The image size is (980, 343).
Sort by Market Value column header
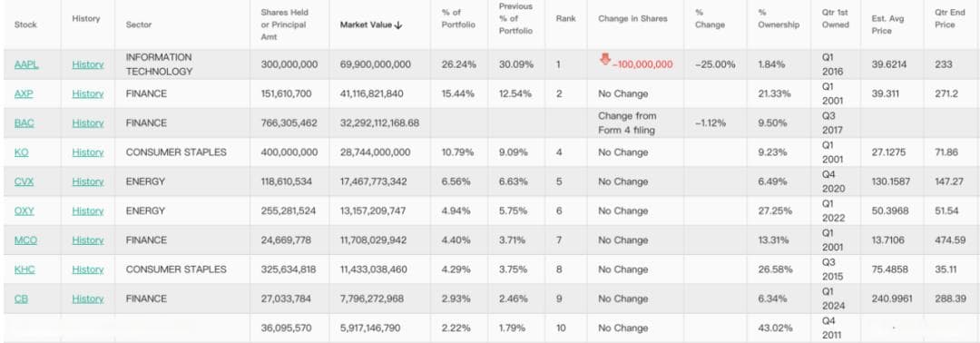click(x=371, y=25)
